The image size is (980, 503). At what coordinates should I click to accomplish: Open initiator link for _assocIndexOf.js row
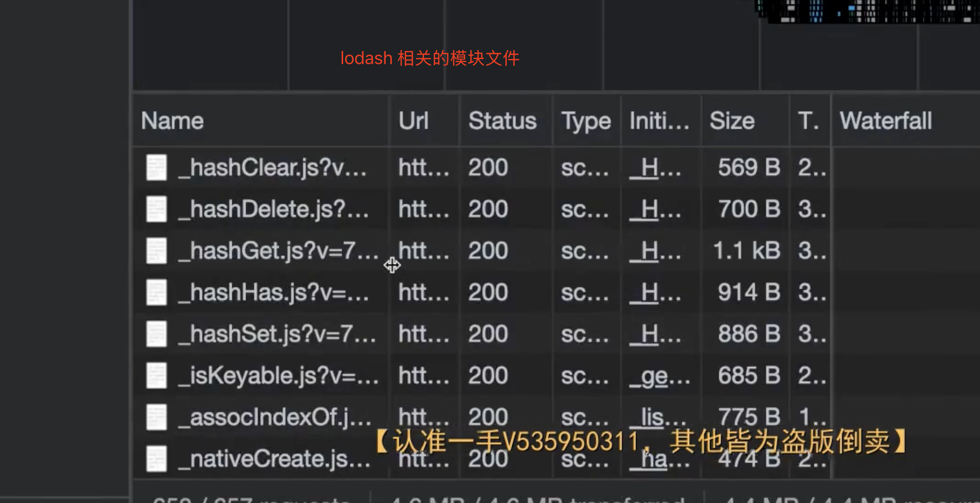[657, 418]
